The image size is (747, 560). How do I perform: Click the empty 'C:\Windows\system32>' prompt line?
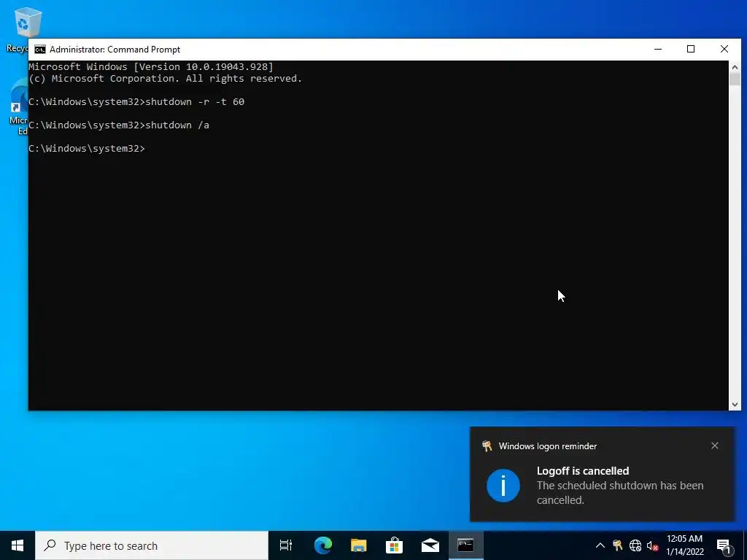(x=87, y=149)
